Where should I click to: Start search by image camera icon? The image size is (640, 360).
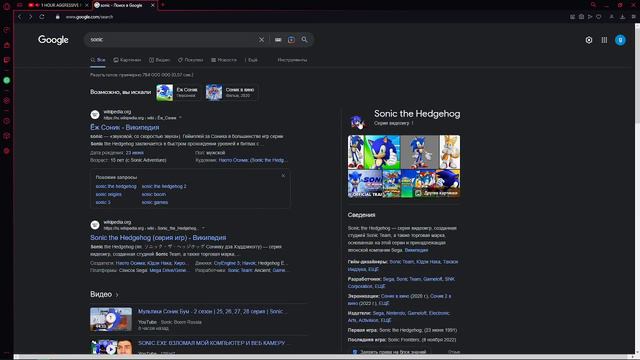(x=291, y=40)
